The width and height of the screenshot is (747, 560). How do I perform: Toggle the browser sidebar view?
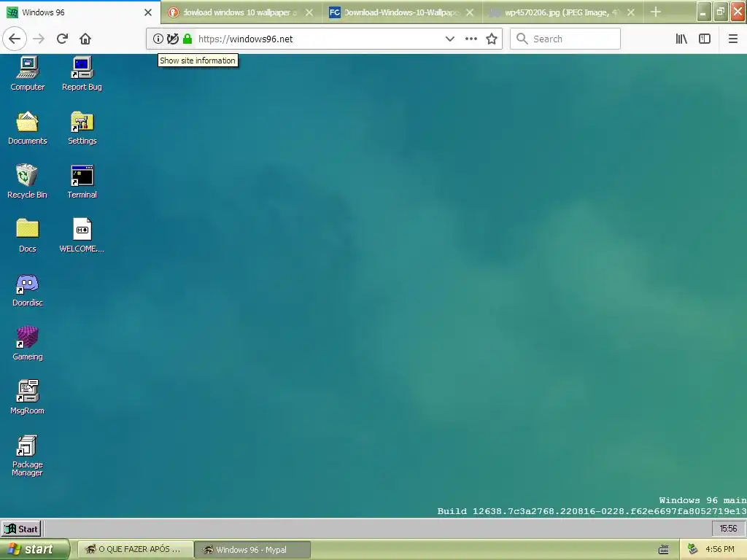705,39
